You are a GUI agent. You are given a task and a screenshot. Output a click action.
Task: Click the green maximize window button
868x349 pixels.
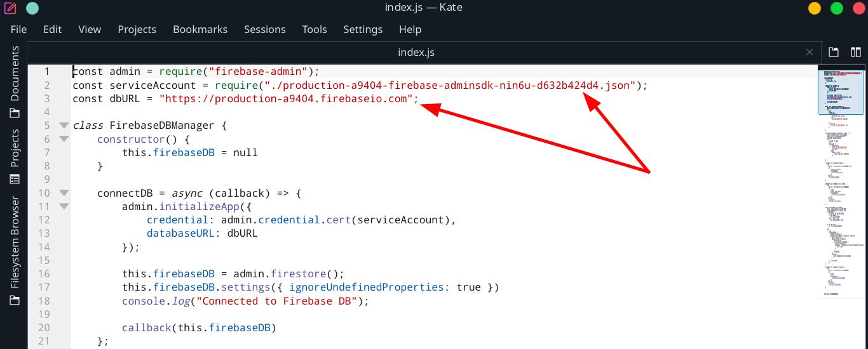tap(836, 8)
